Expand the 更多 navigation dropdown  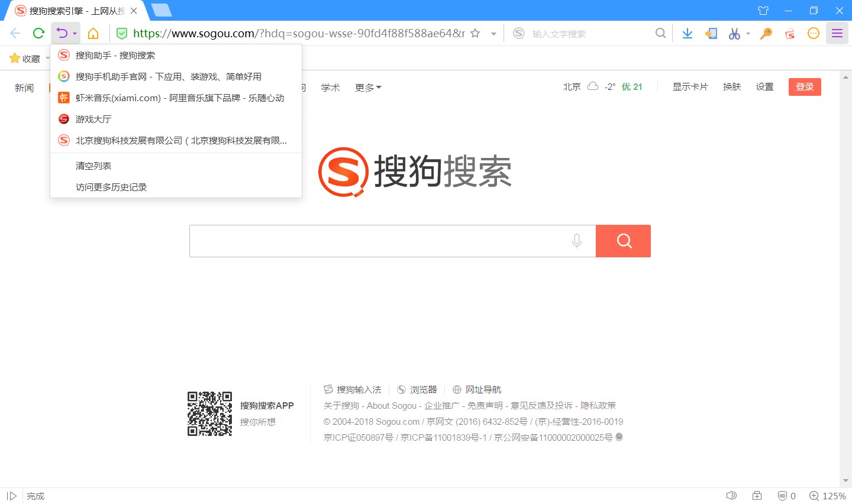coord(368,87)
